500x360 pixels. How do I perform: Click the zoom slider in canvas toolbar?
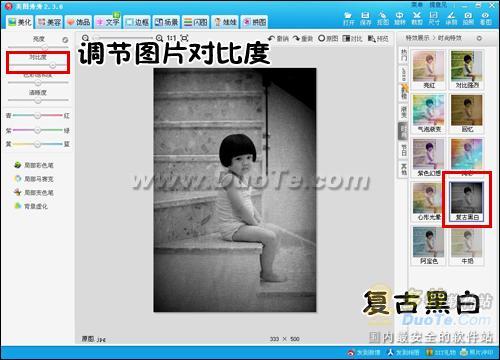tap(123, 38)
